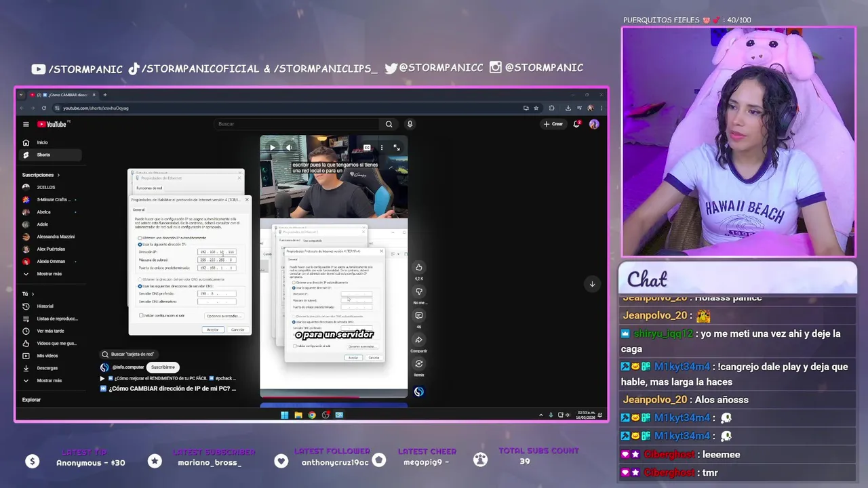Open the @info.computer channel link
Image resolution: width=868 pixels, height=488 pixels.
click(x=128, y=367)
